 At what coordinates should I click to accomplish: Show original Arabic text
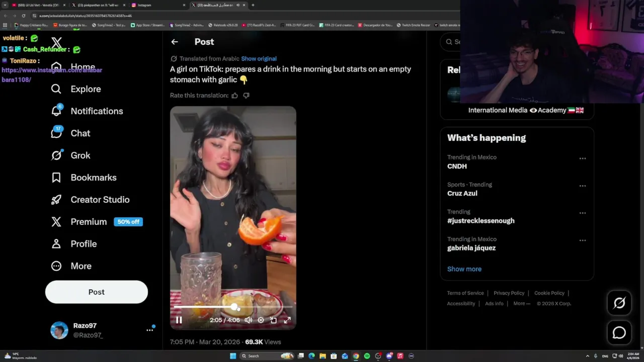click(x=259, y=58)
